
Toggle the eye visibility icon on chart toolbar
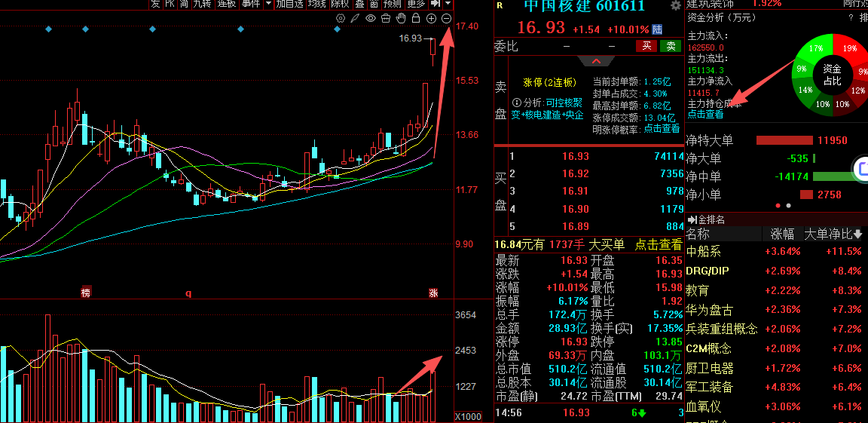tap(371, 19)
